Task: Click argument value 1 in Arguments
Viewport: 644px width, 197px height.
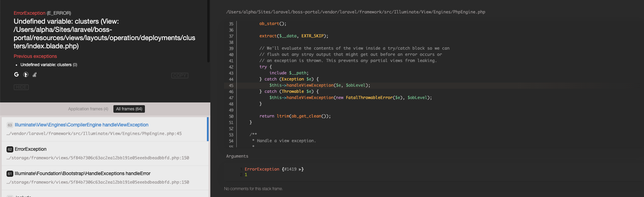Action: click(246, 175)
